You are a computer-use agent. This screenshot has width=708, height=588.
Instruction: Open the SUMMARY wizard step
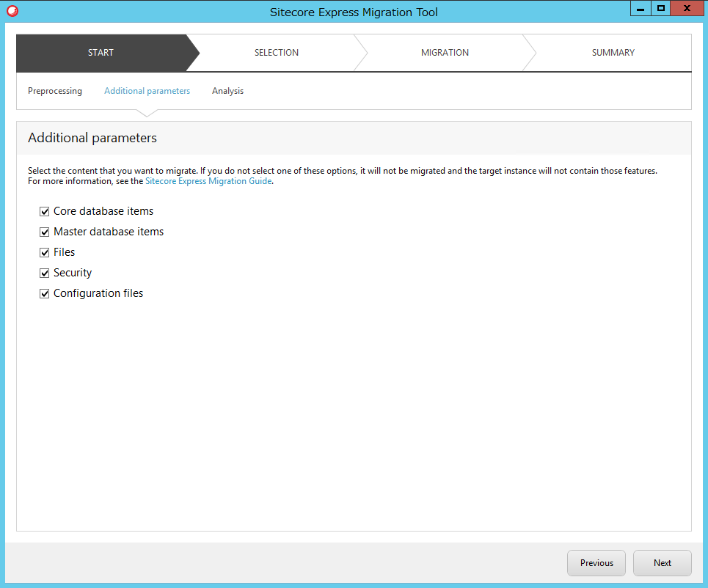(x=613, y=53)
